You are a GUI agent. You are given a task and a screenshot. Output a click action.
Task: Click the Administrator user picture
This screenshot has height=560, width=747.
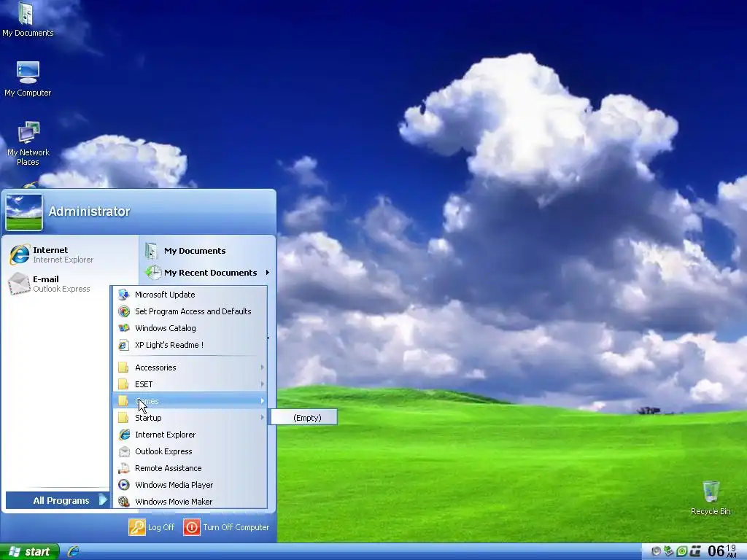coord(24,212)
